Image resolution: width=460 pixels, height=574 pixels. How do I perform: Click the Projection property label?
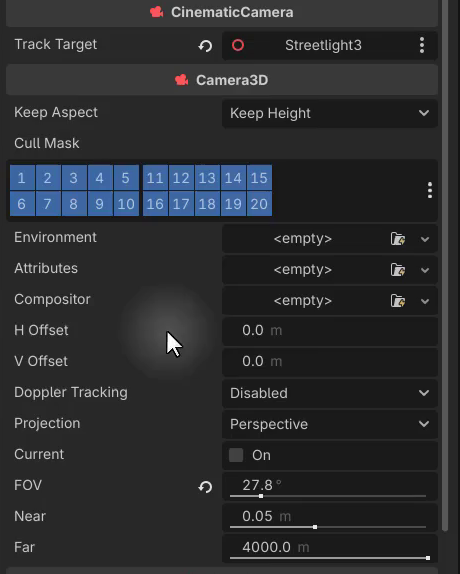(47, 424)
